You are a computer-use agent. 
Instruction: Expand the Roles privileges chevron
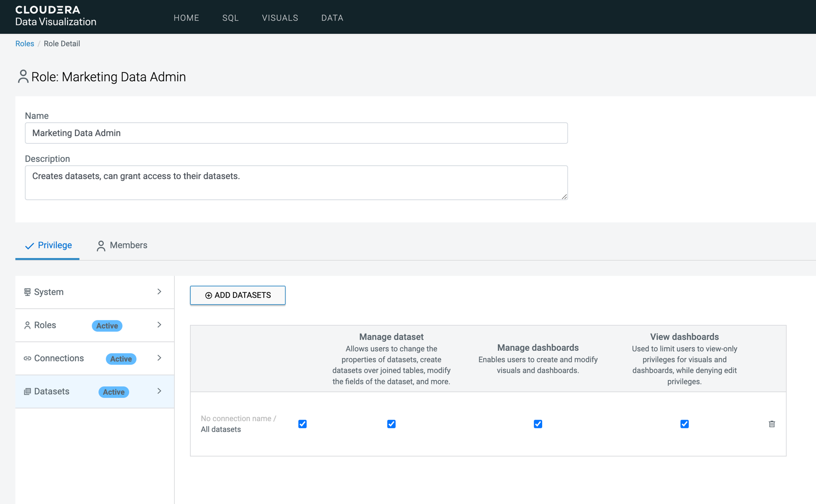[159, 325]
